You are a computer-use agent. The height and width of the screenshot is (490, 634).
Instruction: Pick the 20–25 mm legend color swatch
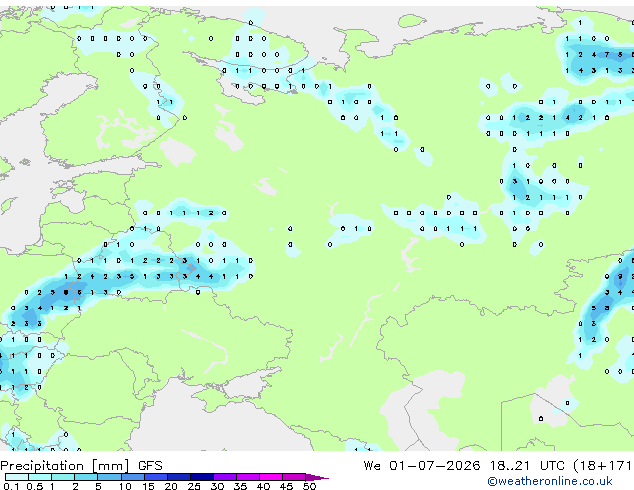[178, 477]
